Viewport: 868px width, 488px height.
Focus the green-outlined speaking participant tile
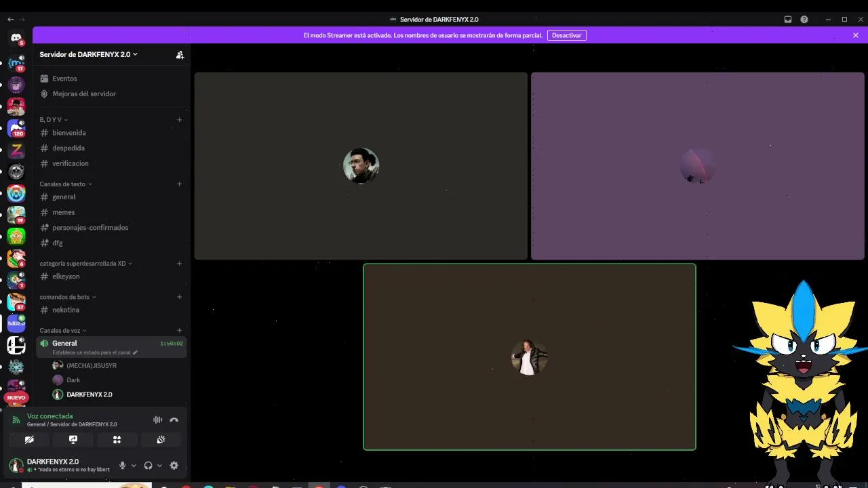[x=530, y=357]
